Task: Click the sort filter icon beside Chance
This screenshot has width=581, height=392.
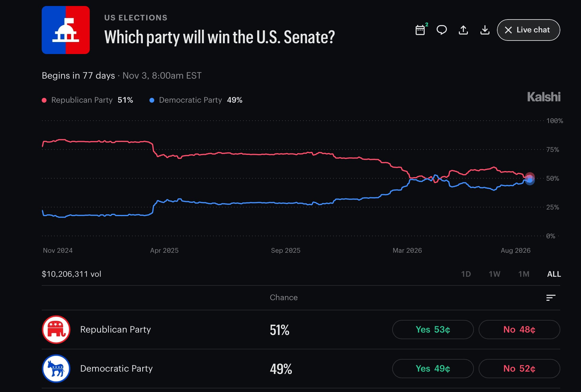Action: tap(551, 297)
